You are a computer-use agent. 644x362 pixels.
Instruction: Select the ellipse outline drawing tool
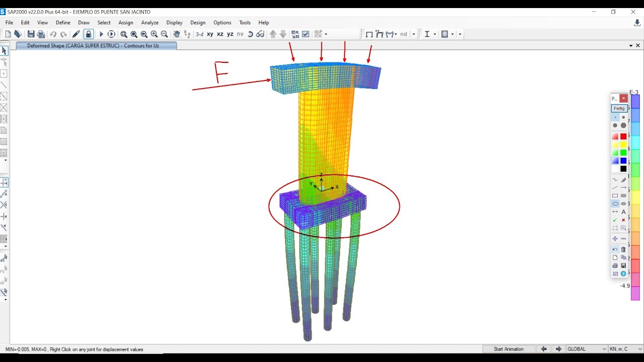615,204
